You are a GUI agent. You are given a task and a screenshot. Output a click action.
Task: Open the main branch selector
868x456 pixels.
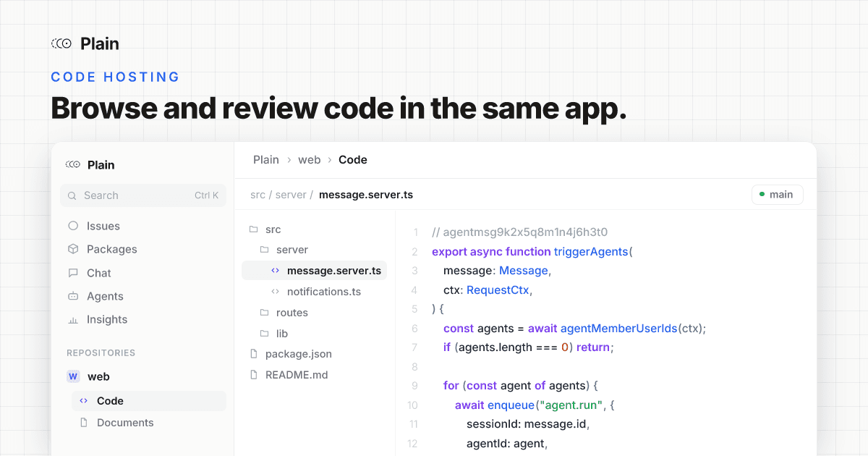tap(778, 195)
